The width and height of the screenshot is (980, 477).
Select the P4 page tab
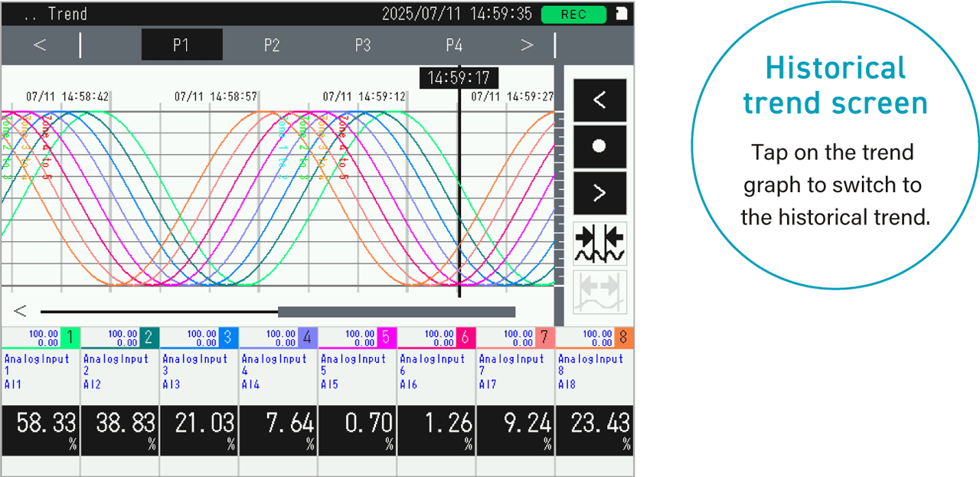click(454, 45)
